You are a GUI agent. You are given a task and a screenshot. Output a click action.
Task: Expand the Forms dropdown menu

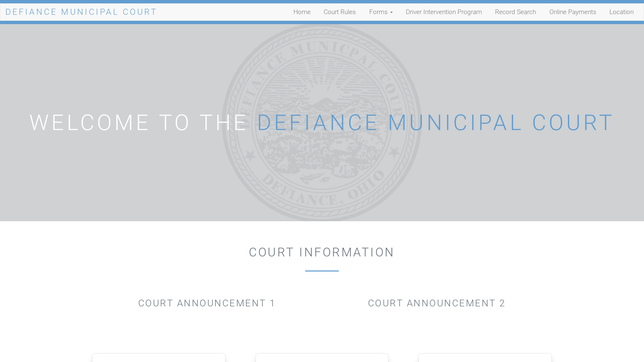[x=381, y=12]
